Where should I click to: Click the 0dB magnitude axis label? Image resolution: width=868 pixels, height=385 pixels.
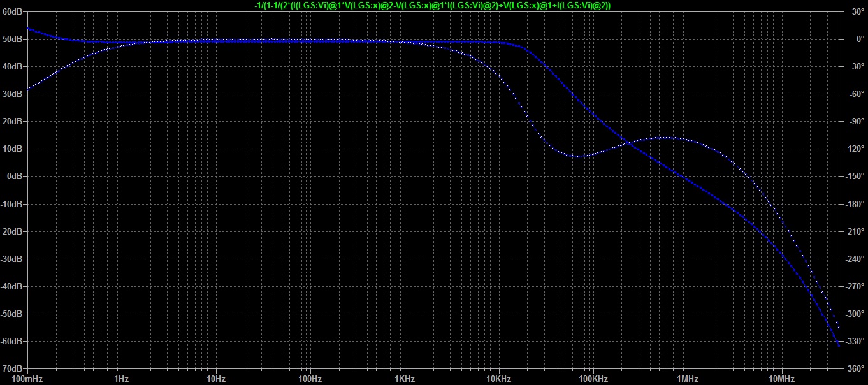tap(15, 176)
